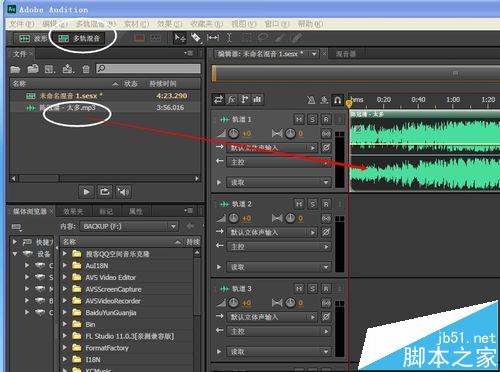Viewport: 500px width, 372px height.
Task: Open automation mode dropdown for track 2
Action: point(279,267)
